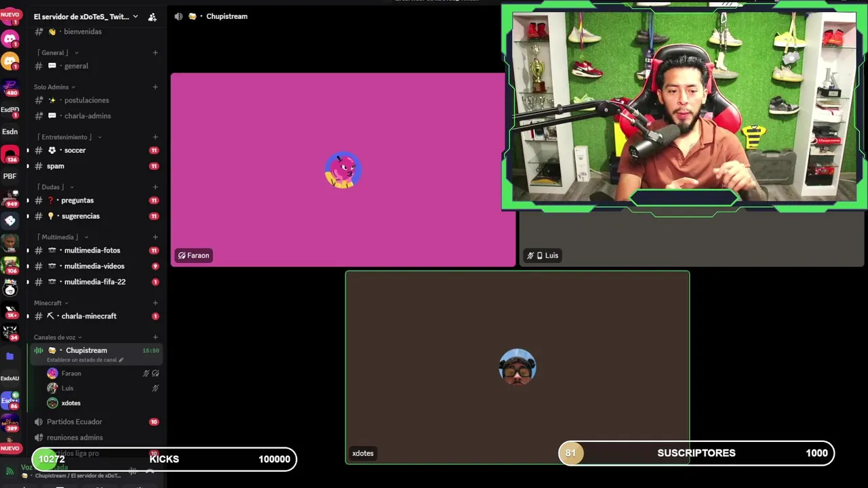Add a channel to Solo Admins category
The width and height of the screenshot is (868, 488).
155,87
